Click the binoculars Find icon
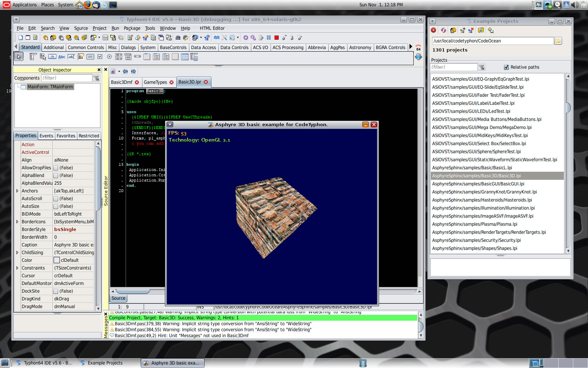Image resolution: width=588 pixels, height=368 pixels. [x=178, y=38]
